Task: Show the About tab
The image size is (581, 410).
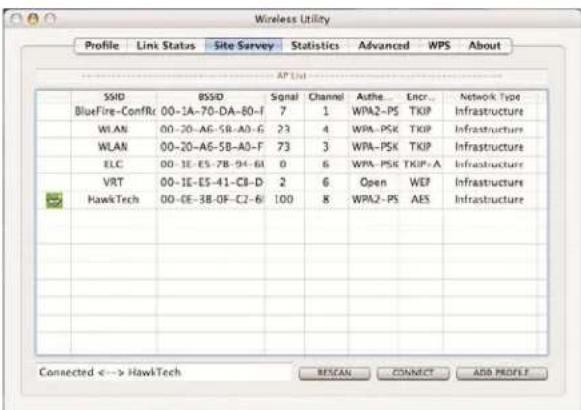Action: click(x=484, y=46)
